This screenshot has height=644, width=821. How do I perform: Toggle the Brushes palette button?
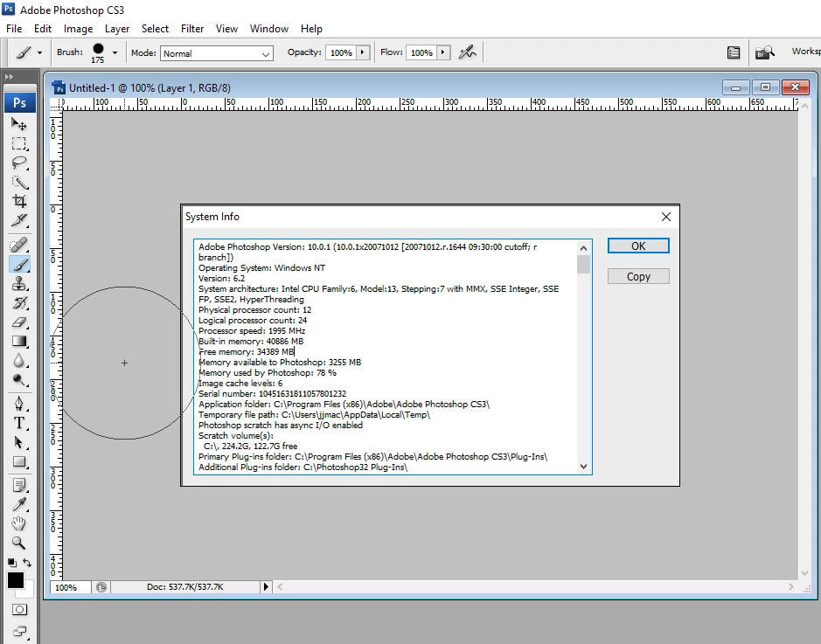pyautogui.click(x=734, y=52)
